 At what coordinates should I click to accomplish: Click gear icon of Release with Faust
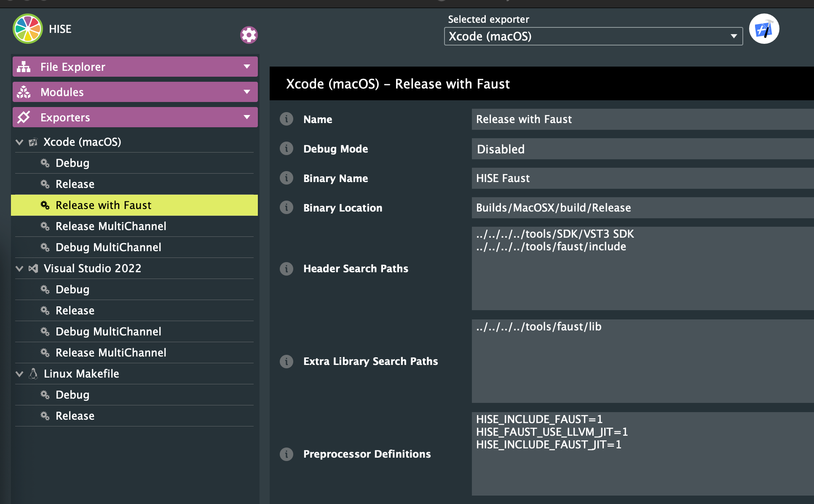click(x=45, y=205)
